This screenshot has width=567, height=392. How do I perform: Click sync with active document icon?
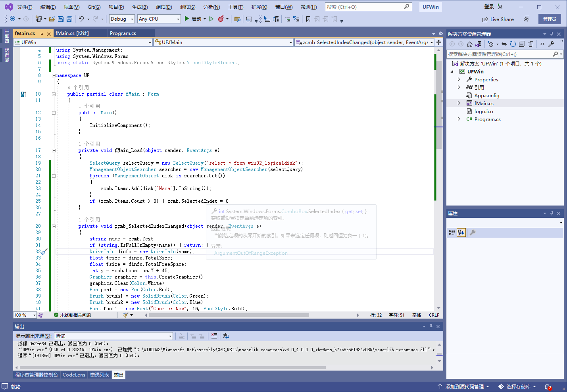click(x=504, y=44)
